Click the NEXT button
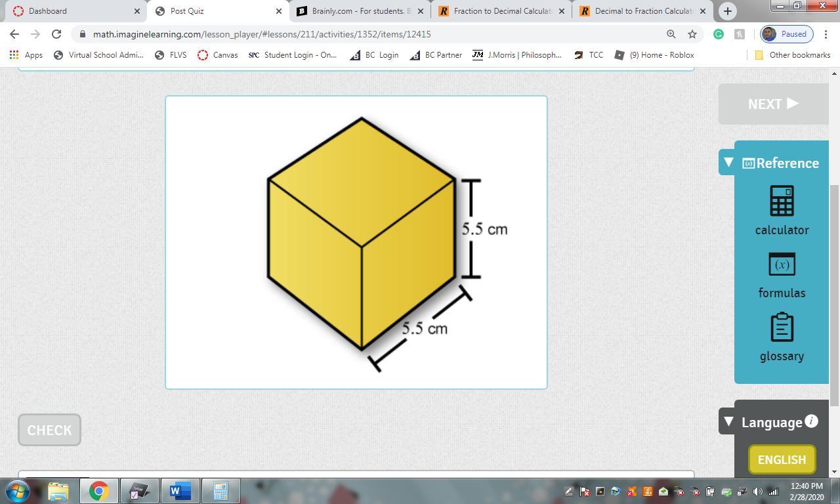This screenshot has height=504, width=840. pyautogui.click(x=773, y=104)
